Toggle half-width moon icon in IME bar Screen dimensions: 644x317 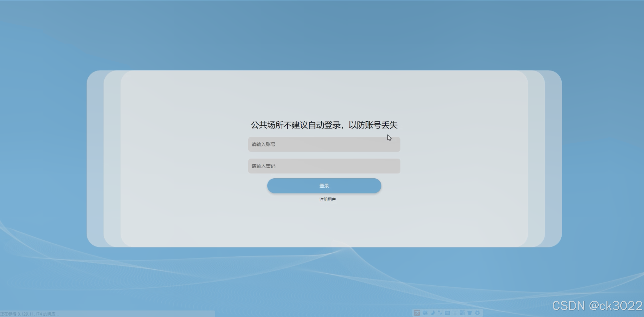click(x=432, y=313)
